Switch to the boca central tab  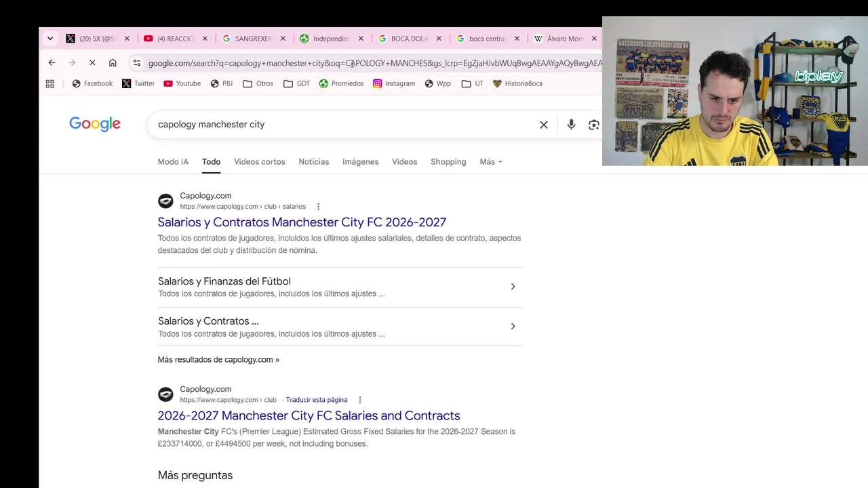(481, 39)
